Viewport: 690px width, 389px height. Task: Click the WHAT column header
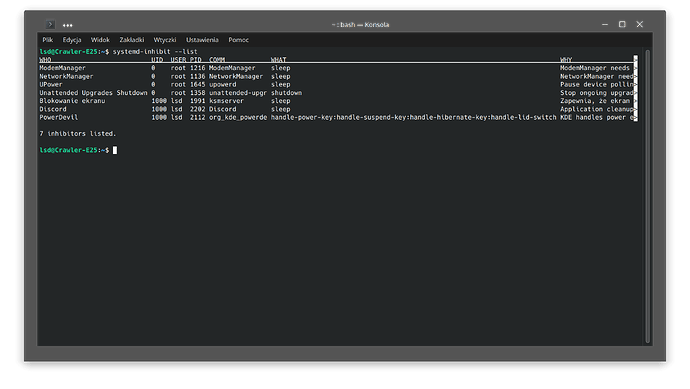(278, 59)
